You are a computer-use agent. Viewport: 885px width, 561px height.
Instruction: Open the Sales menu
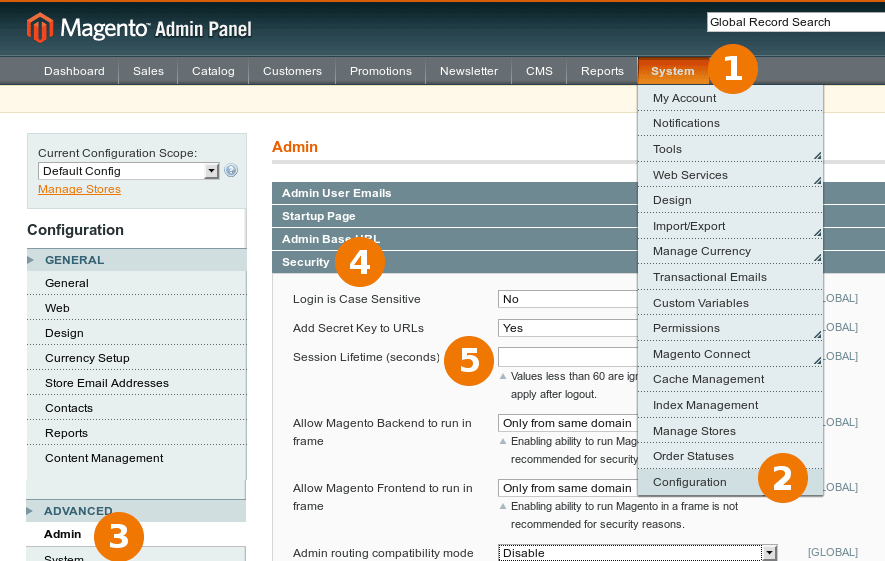(x=148, y=71)
